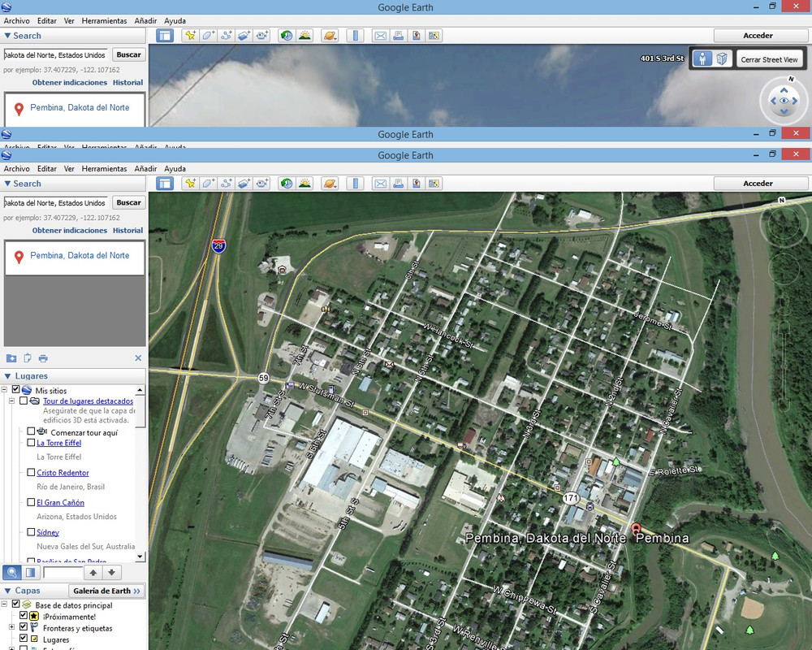Image resolution: width=812 pixels, height=650 pixels.
Task: Add a placemark in map window toolbar
Action: (x=191, y=184)
